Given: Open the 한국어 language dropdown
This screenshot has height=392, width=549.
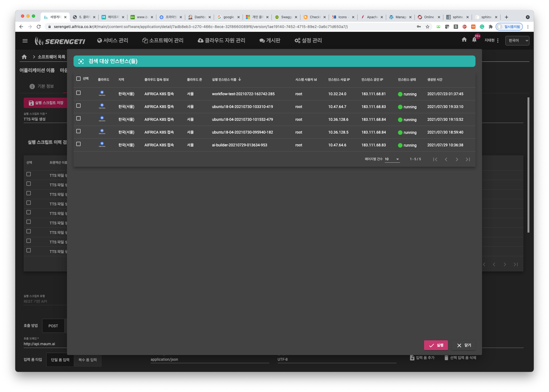Looking at the screenshot, I should [517, 41].
